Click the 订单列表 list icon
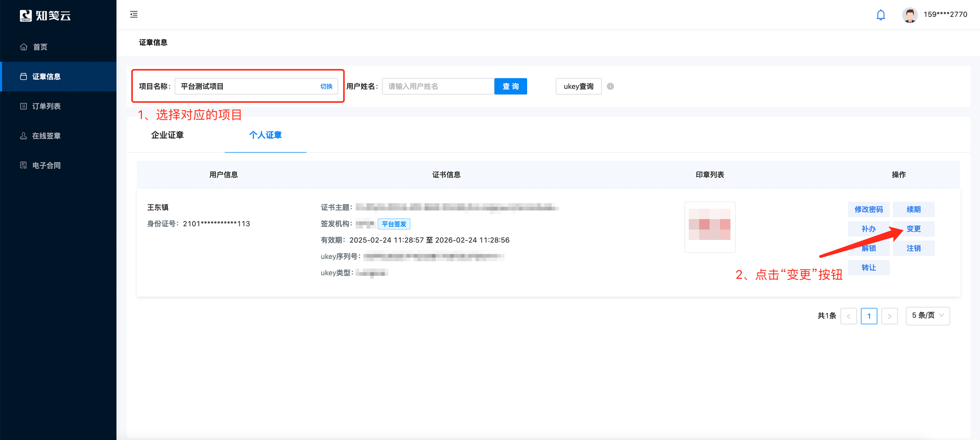The width and height of the screenshot is (980, 440). pos(24,106)
